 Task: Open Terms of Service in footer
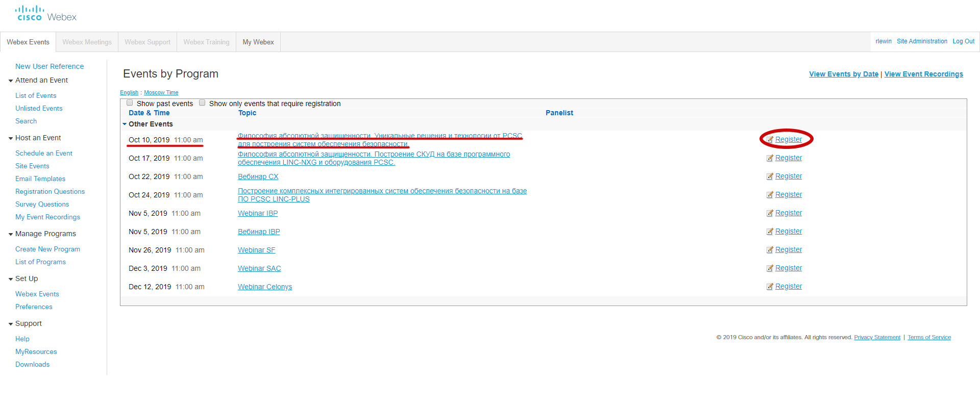pos(929,337)
